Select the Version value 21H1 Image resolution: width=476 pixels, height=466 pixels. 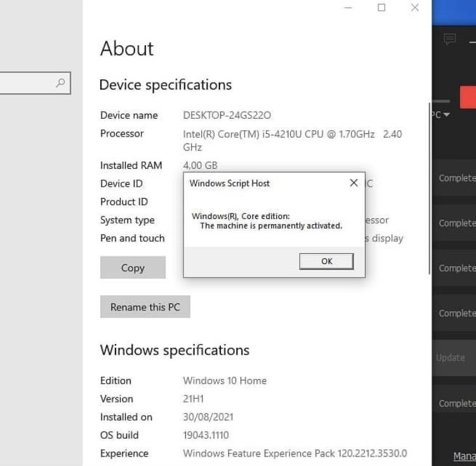pyautogui.click(x=193, y=399)
